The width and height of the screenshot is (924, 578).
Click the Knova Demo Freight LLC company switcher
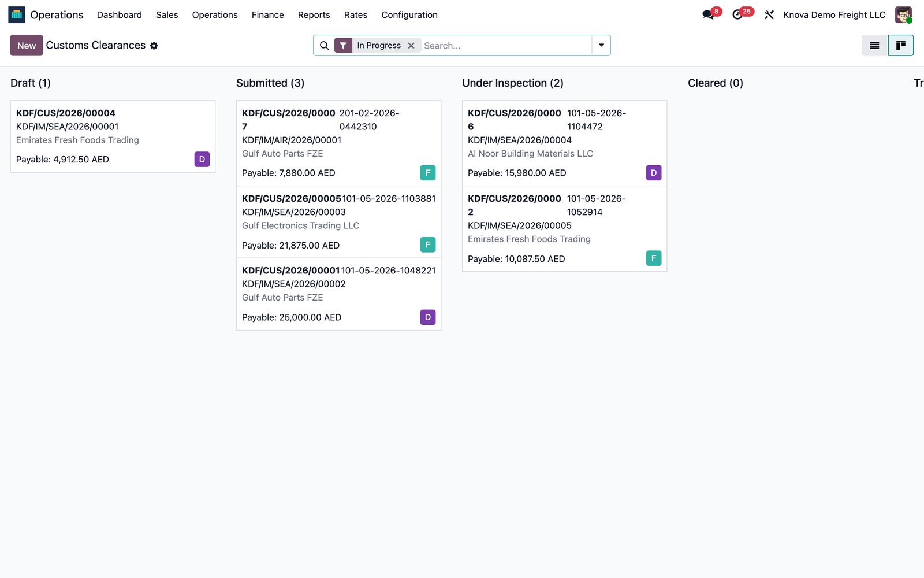tap(834, 15)
